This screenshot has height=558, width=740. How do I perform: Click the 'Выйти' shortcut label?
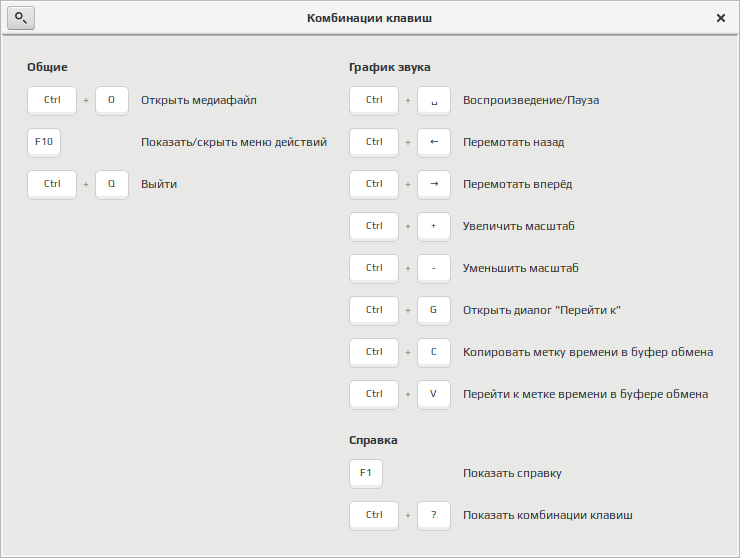point(159,184)
